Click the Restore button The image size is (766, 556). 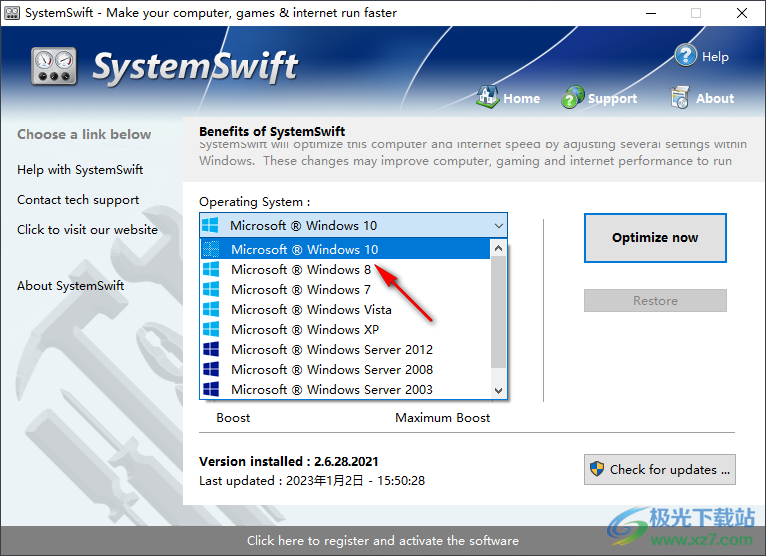click(655, 300)
